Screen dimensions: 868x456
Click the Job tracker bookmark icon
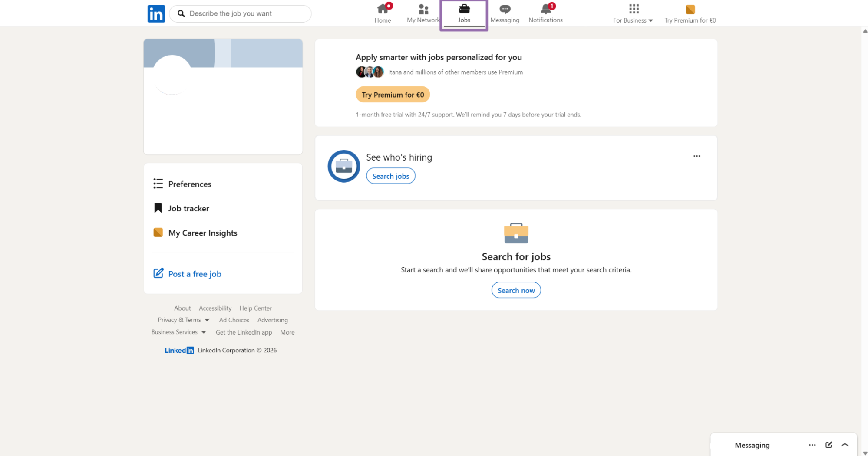158,208
